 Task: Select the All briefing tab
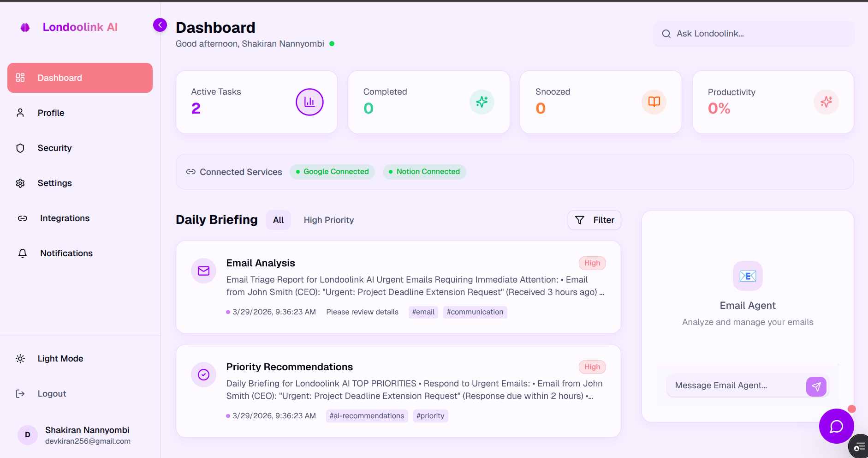click(278, 220)
